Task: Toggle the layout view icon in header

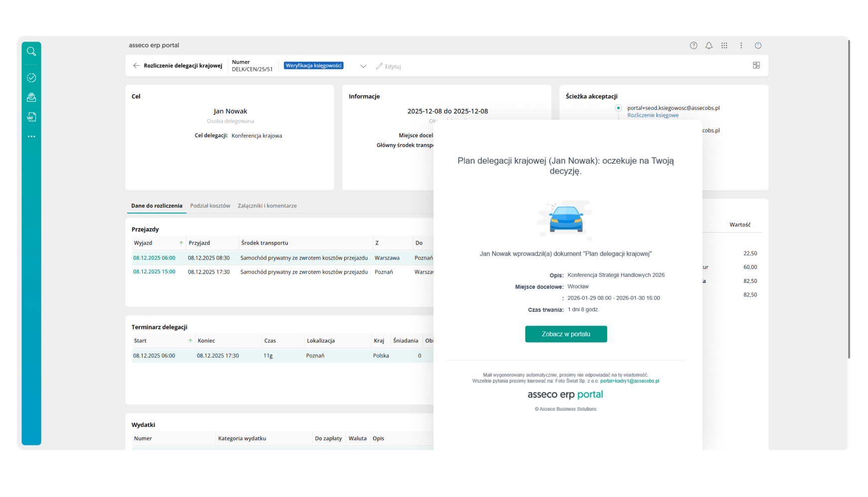Action: point(756,65)
